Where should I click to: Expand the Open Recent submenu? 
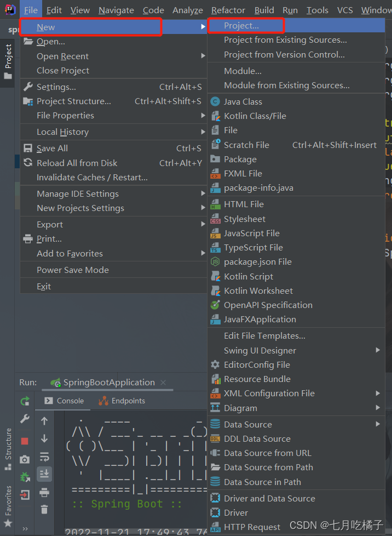[x=114, y=56]
